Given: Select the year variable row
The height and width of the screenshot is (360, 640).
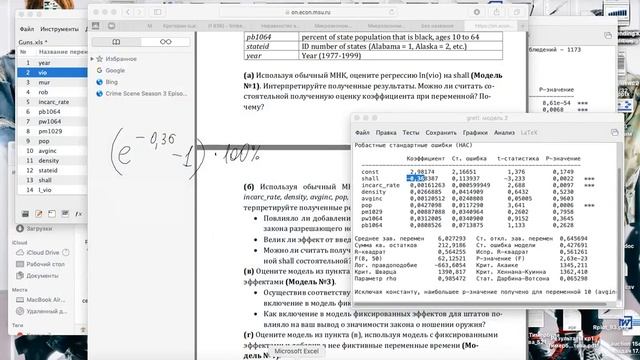Looking at the screenshot, I should click(52, 63).
